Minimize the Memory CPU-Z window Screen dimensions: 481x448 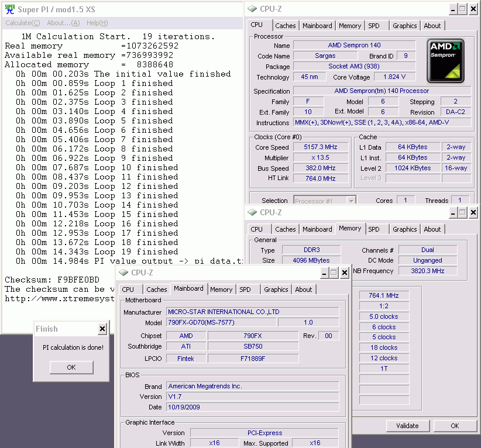click(453, 212)
